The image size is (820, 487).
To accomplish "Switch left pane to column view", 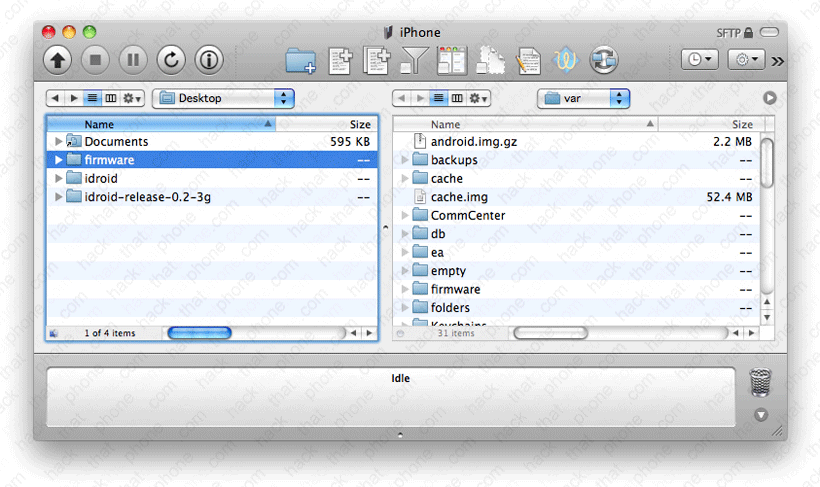I will (x=110, y=98).
